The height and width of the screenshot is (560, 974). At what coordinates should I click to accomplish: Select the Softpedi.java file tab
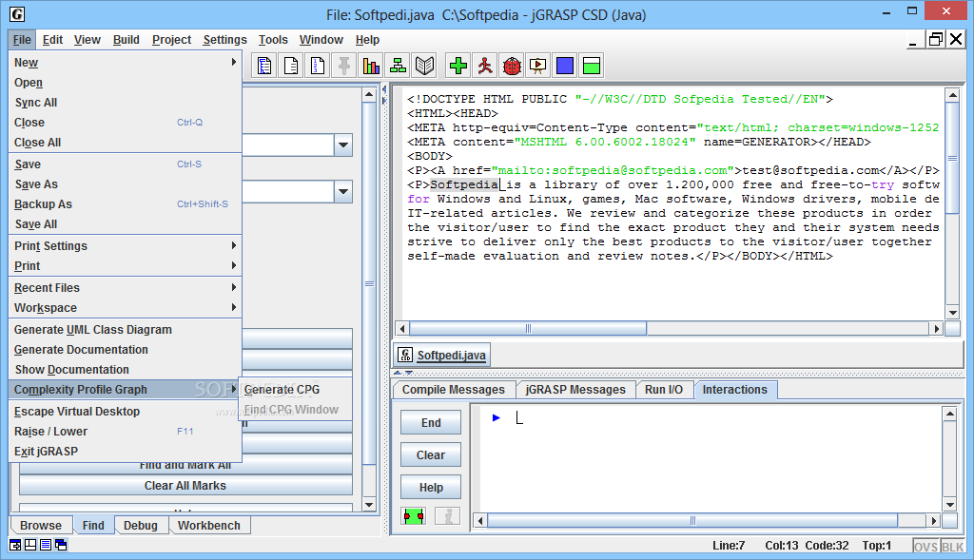click(443, 356)
